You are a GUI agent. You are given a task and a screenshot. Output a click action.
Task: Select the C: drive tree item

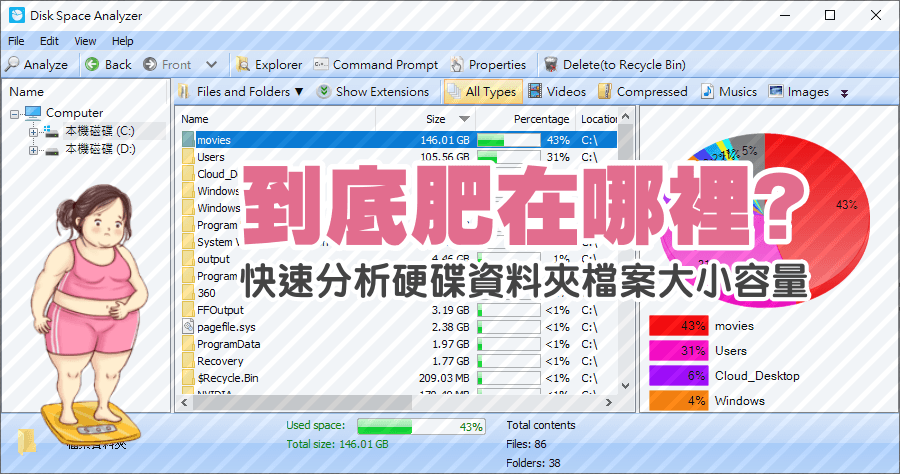click(x=100, y=131)
